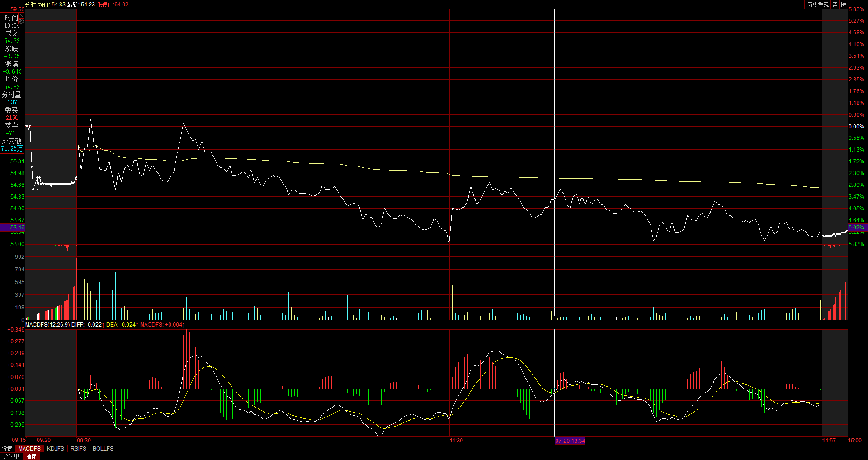The height and width of the screenshot is (460, 868).
Task: Close the time info panel with X
Action: pos(21,15)
